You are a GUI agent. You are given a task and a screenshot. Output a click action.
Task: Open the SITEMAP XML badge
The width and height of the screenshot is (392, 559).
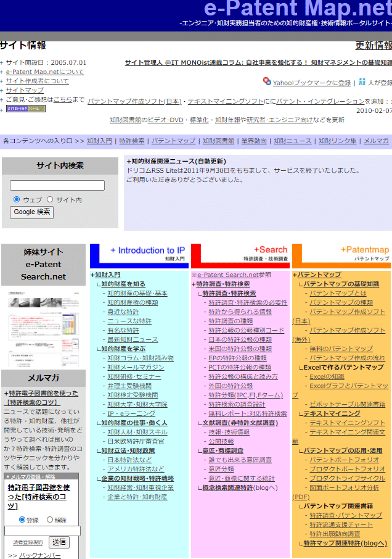[x=26, y=109]
